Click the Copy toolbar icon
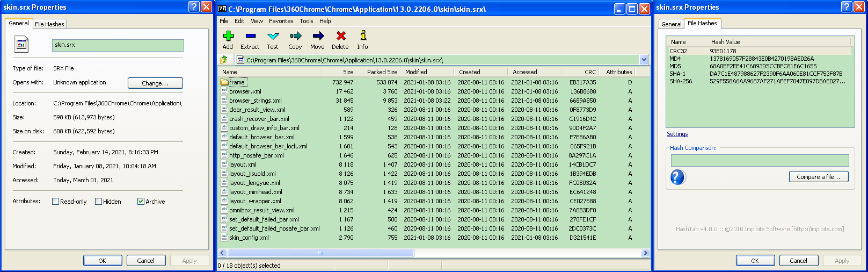Viewport: 868px width, 272px height. click(295, 36)
